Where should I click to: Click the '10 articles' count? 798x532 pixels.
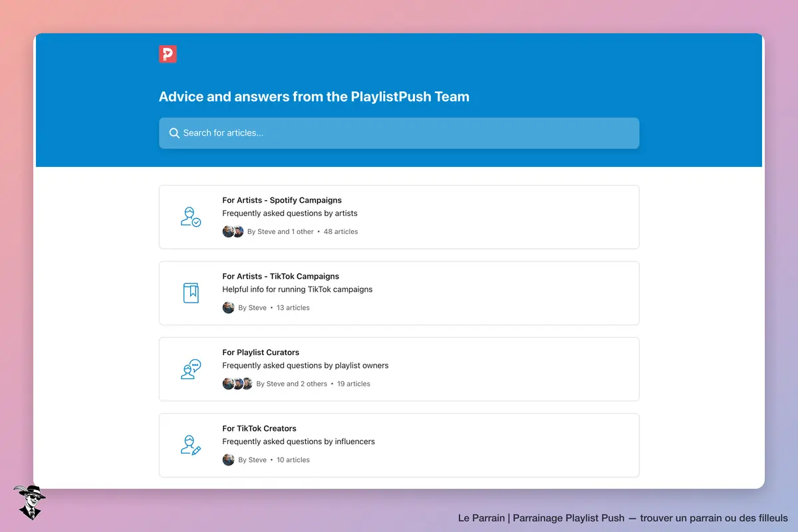tap(293, 460)
